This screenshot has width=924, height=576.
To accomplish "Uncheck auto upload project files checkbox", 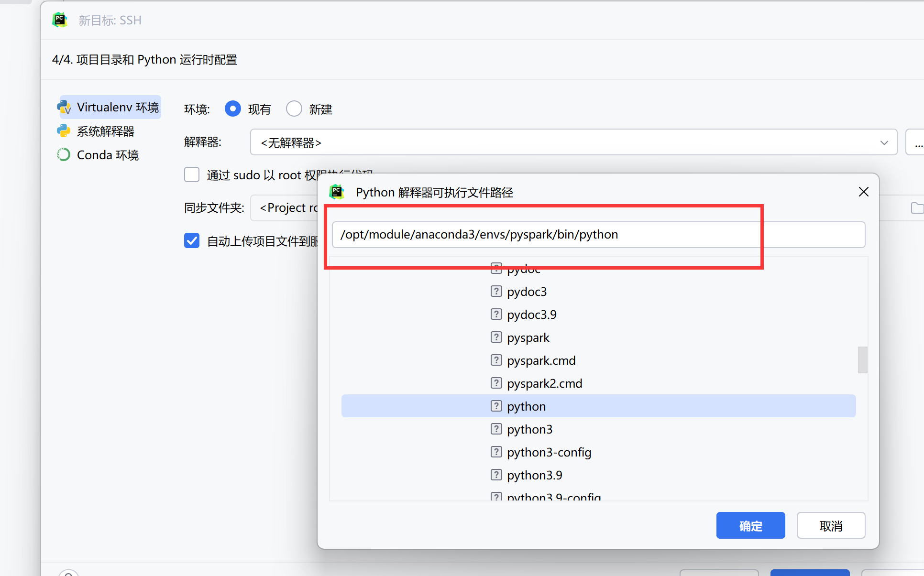I will tap(192, 241).
